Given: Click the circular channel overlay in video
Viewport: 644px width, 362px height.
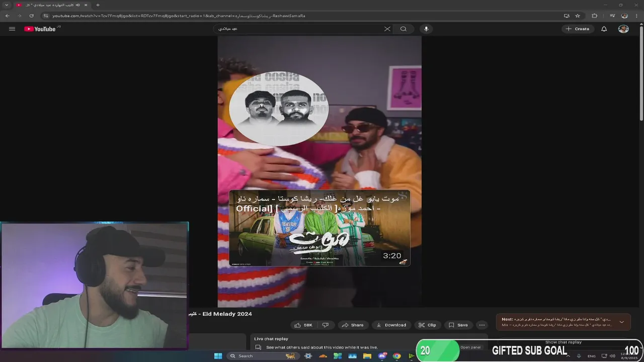Looking at the screenshot, I should pyautogui.click(x=278, y=108).
